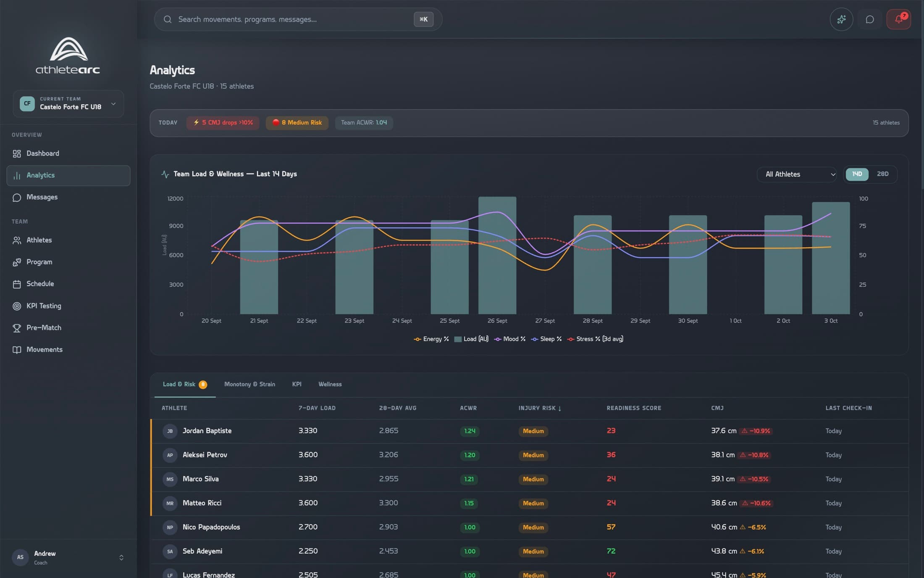This screenshot has height=578, width=924.
Task: Toggle Mood % series in chart legend
Action: (x=510, y=339)
